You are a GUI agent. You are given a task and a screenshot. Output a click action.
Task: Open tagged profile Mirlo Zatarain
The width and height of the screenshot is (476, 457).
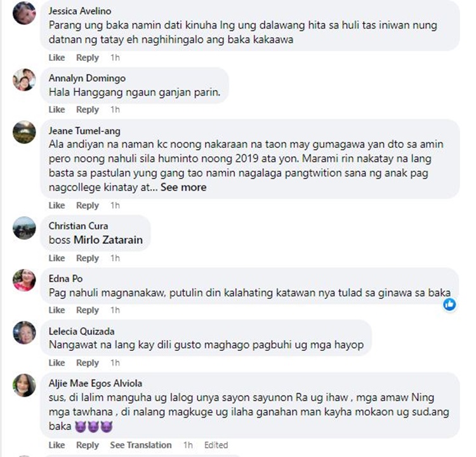click(109, 240)
